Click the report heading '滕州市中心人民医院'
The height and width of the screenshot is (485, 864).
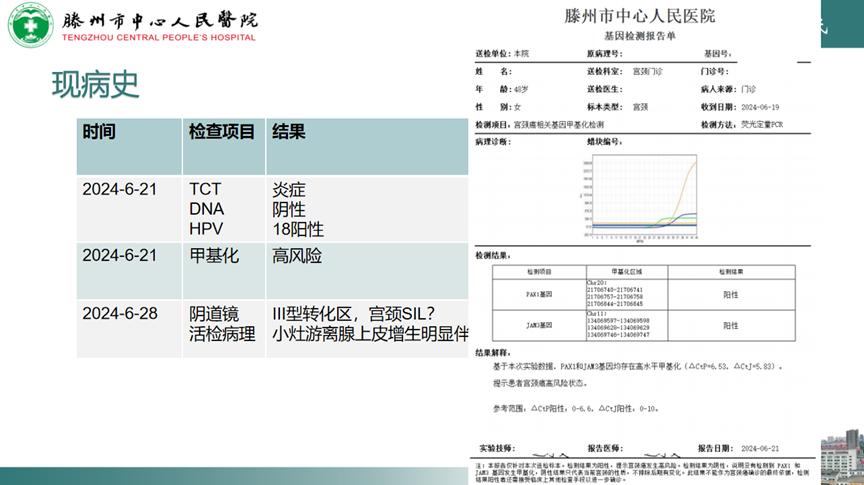[639, 16]
